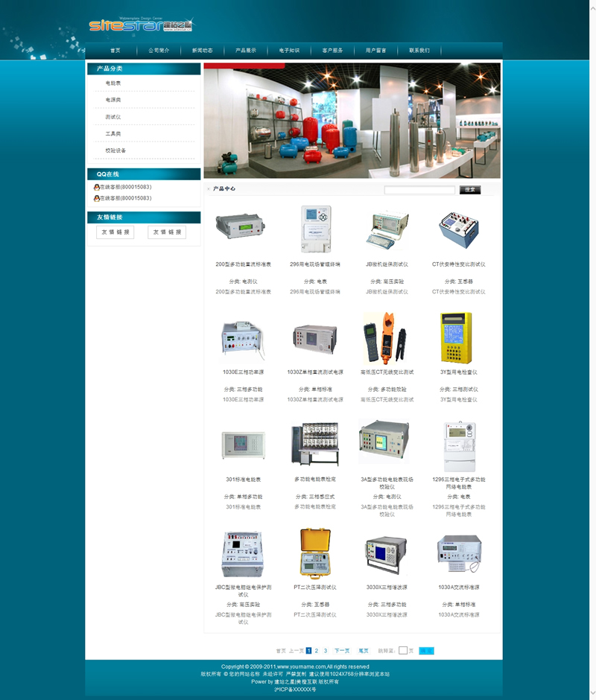Image resolution: width=596 pixels, height=700 pixels.
Task: Click the first QQ penguin icon for 在线客服
Action: [97, 187]
